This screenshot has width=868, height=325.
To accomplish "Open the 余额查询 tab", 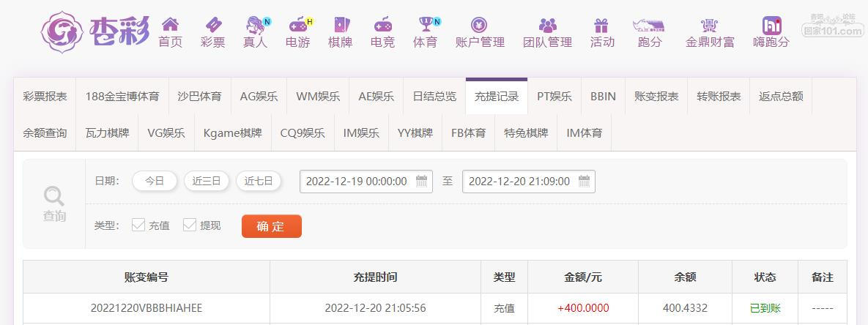I will pos(45,132).
